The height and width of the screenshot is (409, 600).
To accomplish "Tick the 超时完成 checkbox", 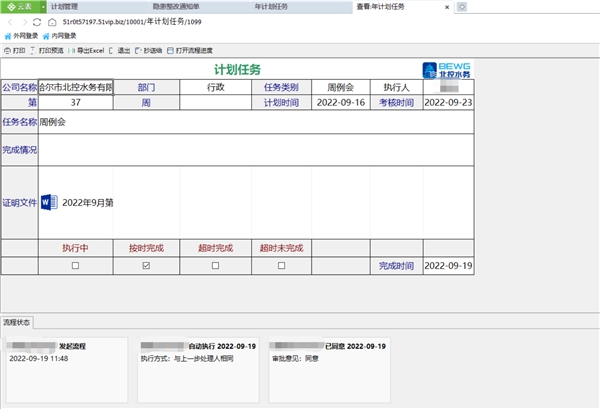I will pos(215,266).
